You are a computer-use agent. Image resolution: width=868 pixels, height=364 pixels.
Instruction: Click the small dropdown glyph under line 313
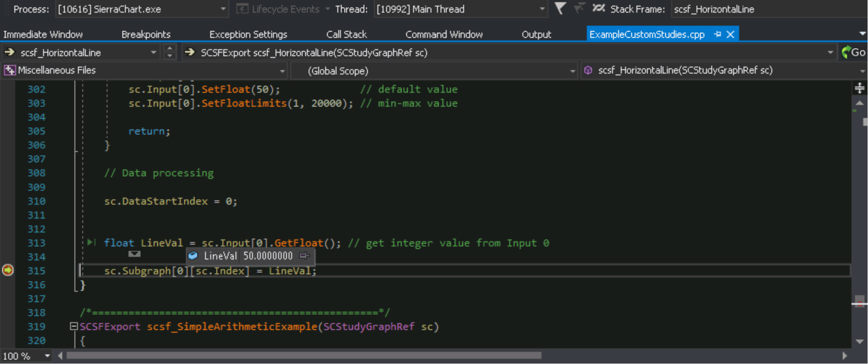135,254
